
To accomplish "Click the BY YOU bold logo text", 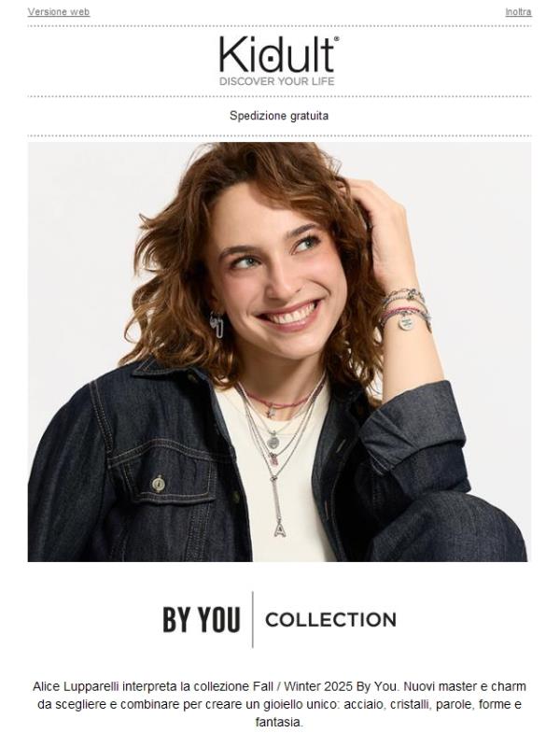I will pos(201,619).
